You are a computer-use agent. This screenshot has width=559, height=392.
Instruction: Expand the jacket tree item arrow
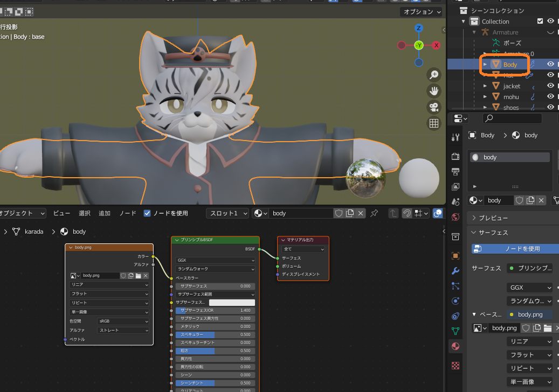[485, 86]
